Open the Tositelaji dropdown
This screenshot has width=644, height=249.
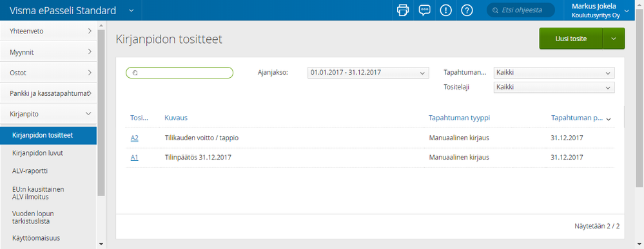pyautogui.click(x=554, y=88)
